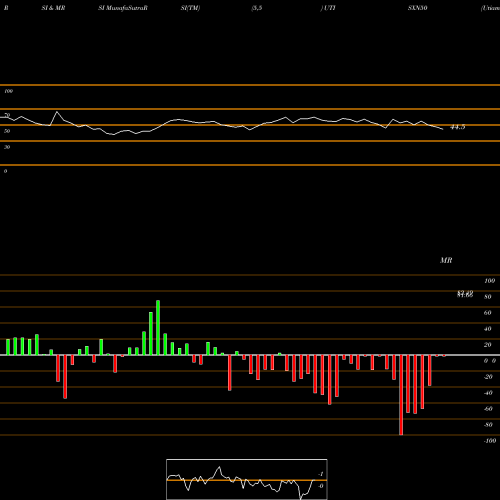Open the mini line chart thumbnail at bottom

pyautogui.click(x=247, y=479)
